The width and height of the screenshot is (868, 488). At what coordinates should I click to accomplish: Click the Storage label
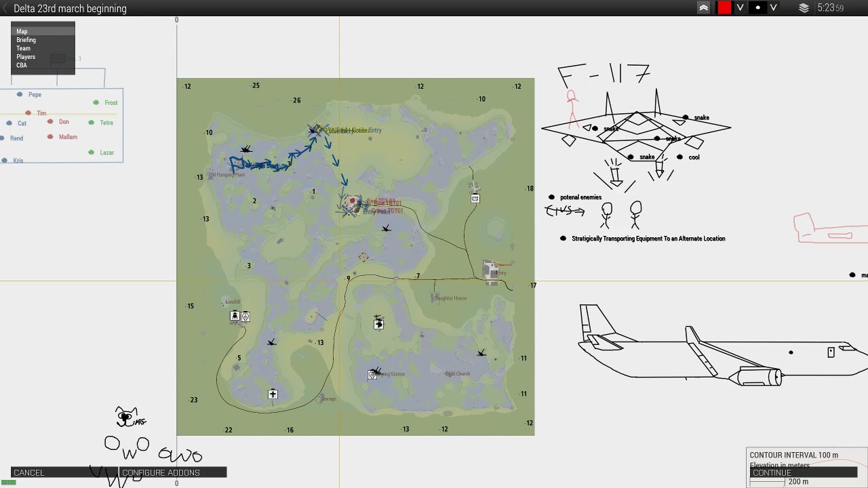pyautogui.click(x=329, y=399)
